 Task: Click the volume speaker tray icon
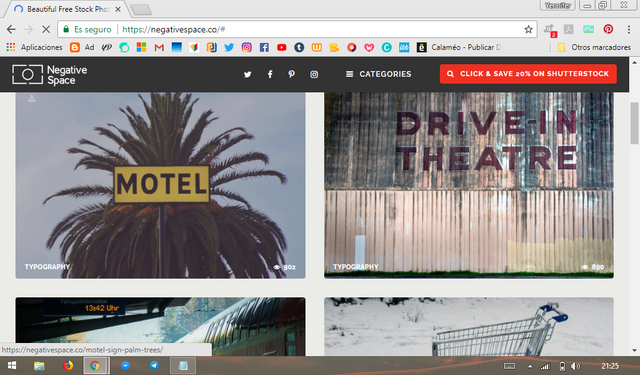click(x=575, y=366)
